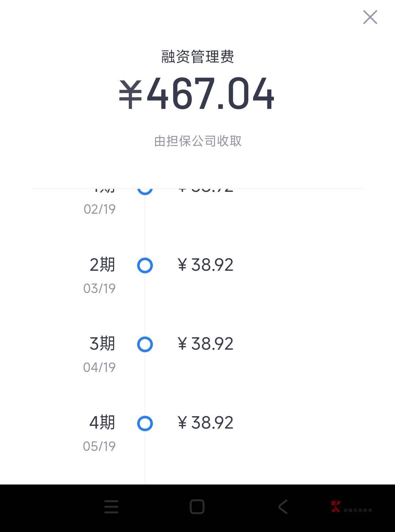The height and width of the screenshot is (532, 395).
Task: Select the 3期 blue circle marker
Action: (145, 344)
